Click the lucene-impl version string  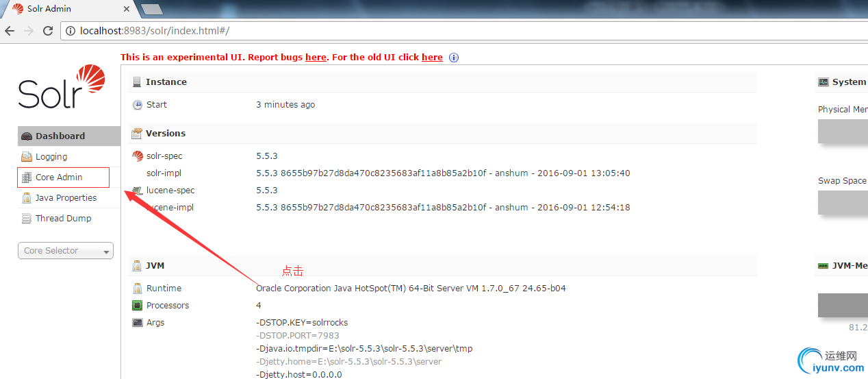pyautogui.click(x=443, y=208)
